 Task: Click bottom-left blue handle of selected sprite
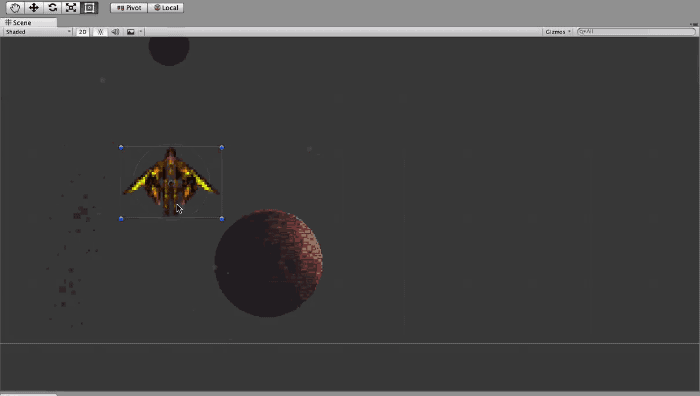[121, 219]
